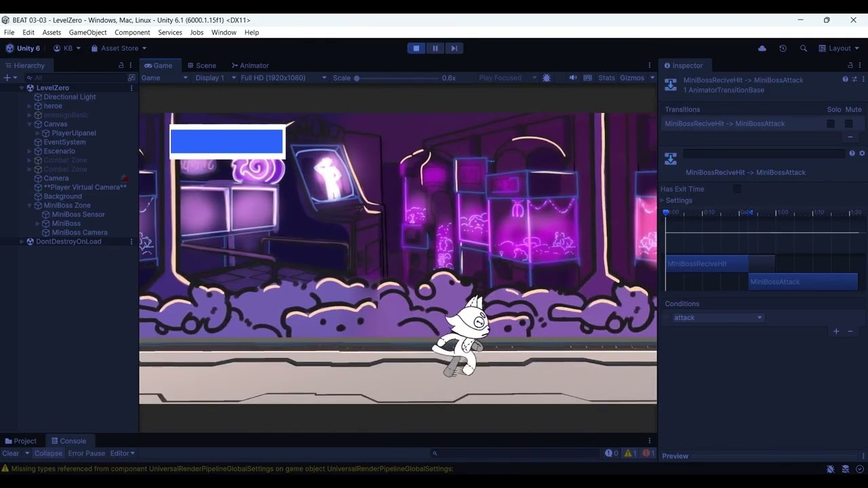
Task: Toggle error messages count in Console
Action: [x=648, y=453]
